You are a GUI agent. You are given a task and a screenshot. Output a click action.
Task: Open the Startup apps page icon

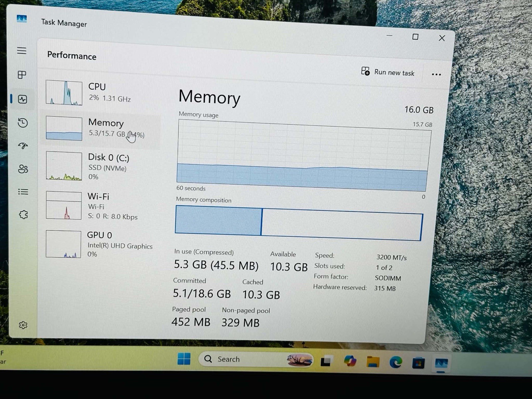coord(23,146)
